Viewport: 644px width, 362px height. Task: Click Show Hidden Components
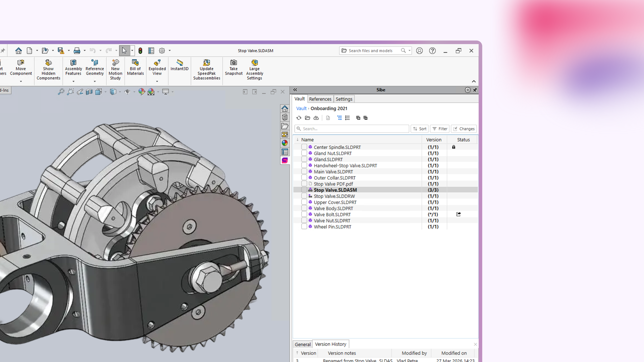coord(48,70)
